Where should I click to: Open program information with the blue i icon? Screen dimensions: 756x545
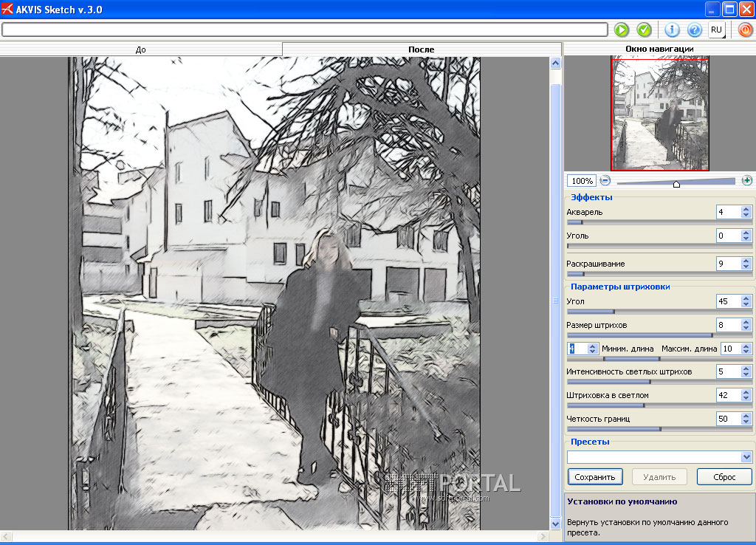pos(671,30)
